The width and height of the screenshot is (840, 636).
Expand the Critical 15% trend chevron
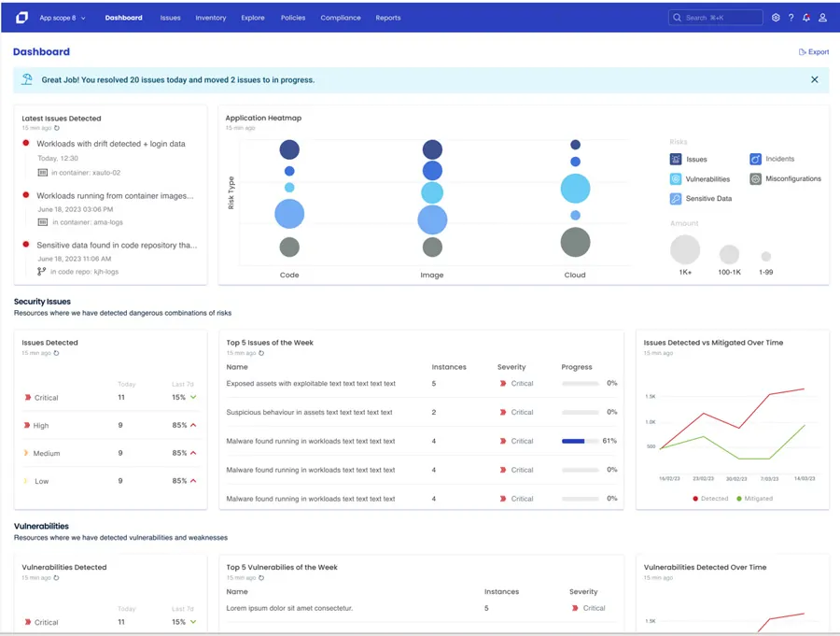(x=193, y=397)
